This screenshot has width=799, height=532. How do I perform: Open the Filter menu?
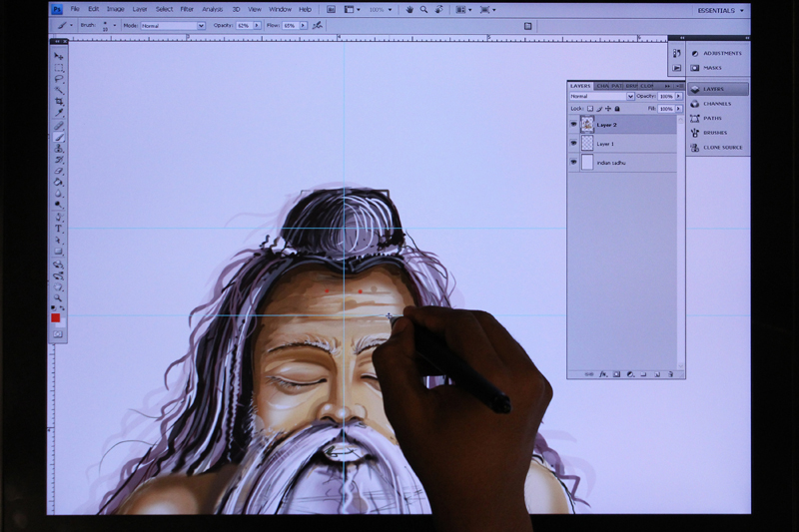pos(187,9)
